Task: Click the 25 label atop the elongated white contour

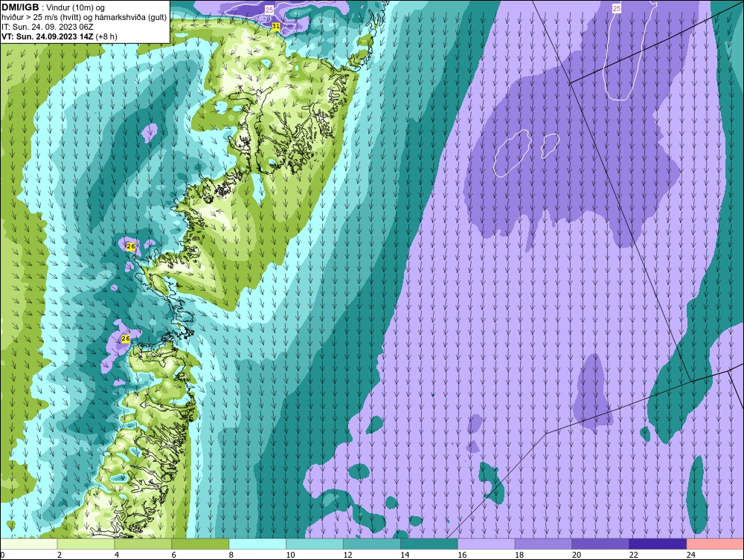Action: click(x=616, y=8)
